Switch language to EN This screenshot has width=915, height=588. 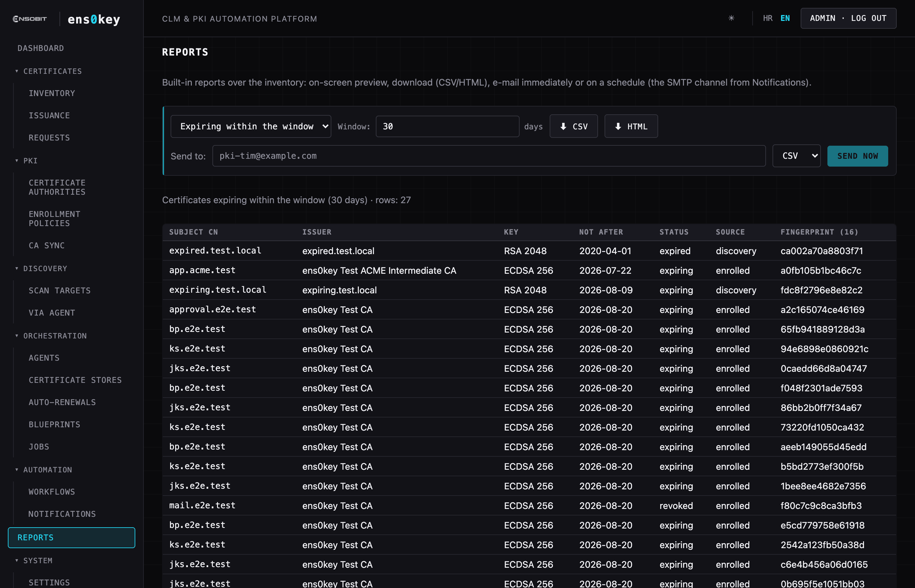click(785, 18)
